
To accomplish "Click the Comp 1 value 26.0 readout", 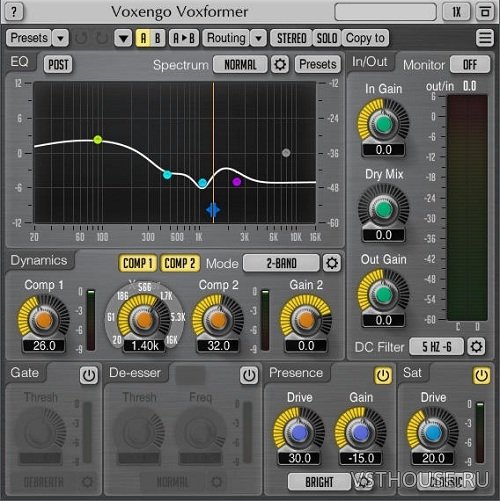I will point(44,346).
